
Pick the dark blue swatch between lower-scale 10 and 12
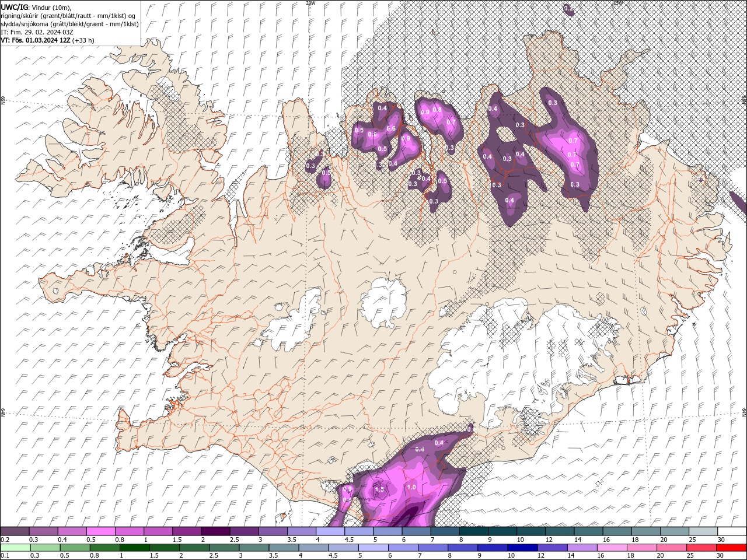point(522,548)
